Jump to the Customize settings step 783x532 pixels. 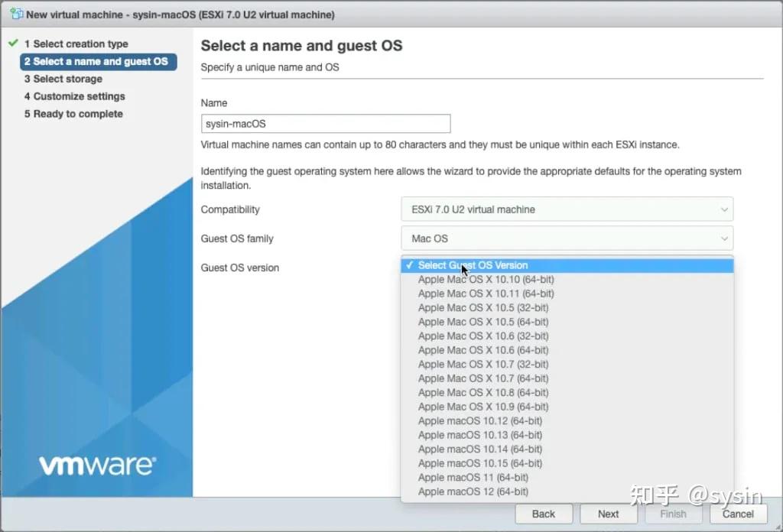75,96
